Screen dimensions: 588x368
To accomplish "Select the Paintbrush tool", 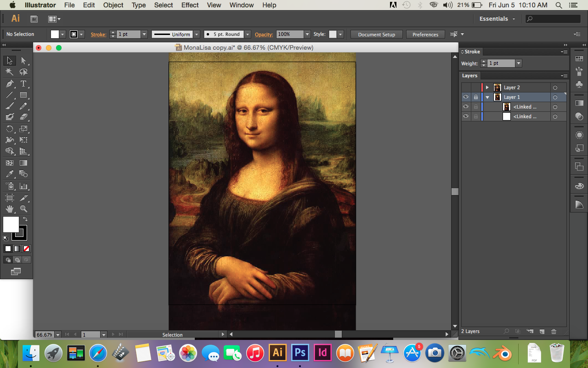I will click(x=9, y=106).
